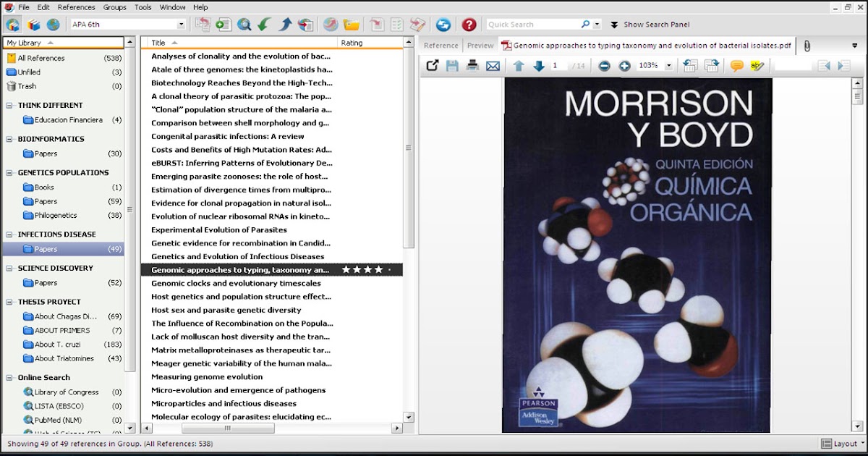The height and width of the screenshot is (456, 868).
Task: Print the PDF with printer icon
Action: click(472, 65)
